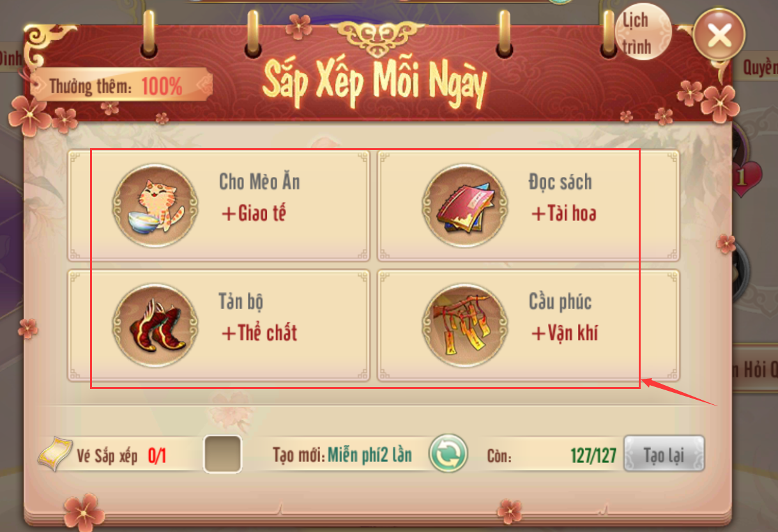
Task: Click the red book reading icon
Action: point(464,206)
